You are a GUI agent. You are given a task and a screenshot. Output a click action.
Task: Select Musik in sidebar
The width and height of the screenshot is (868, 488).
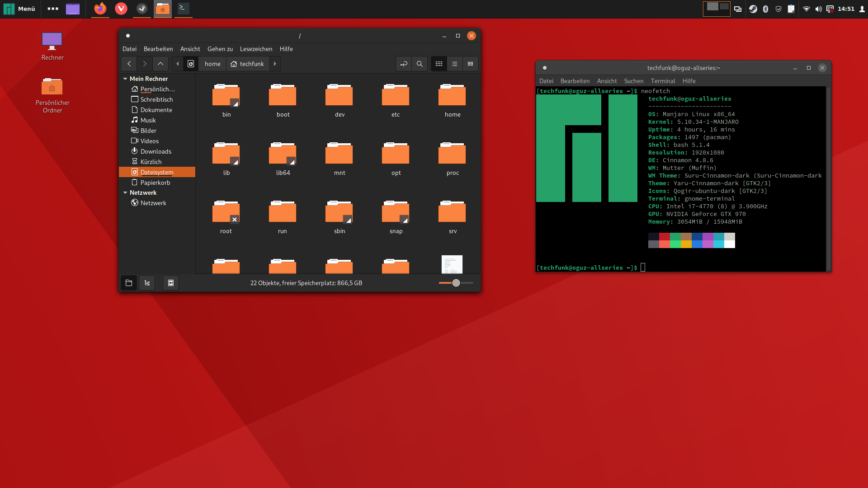point(157,120)
